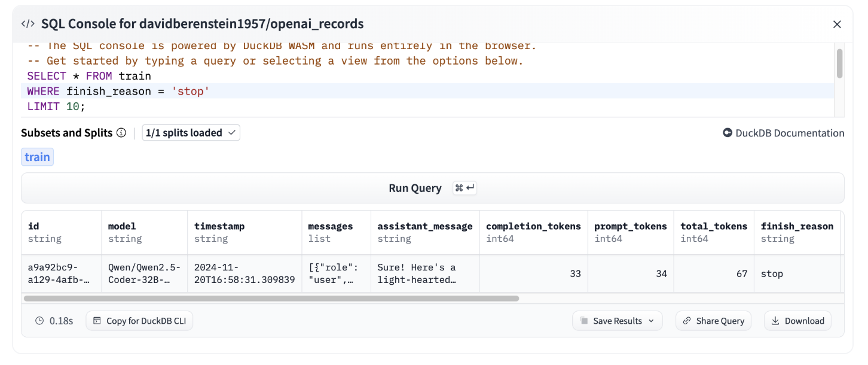Screen dimensions: 868x365
Task: Open the Save Results dropdown
Action: tap(617, 321)
